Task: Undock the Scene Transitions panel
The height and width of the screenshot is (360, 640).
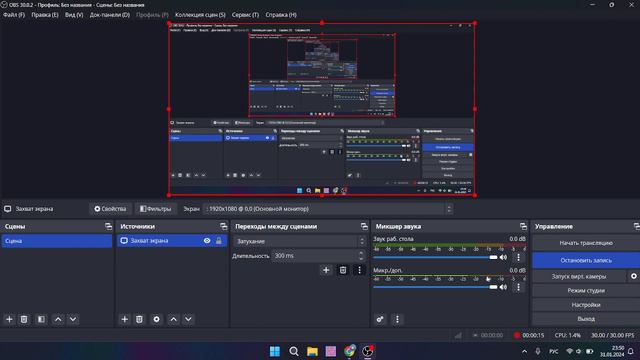Action: pos(364,226)
